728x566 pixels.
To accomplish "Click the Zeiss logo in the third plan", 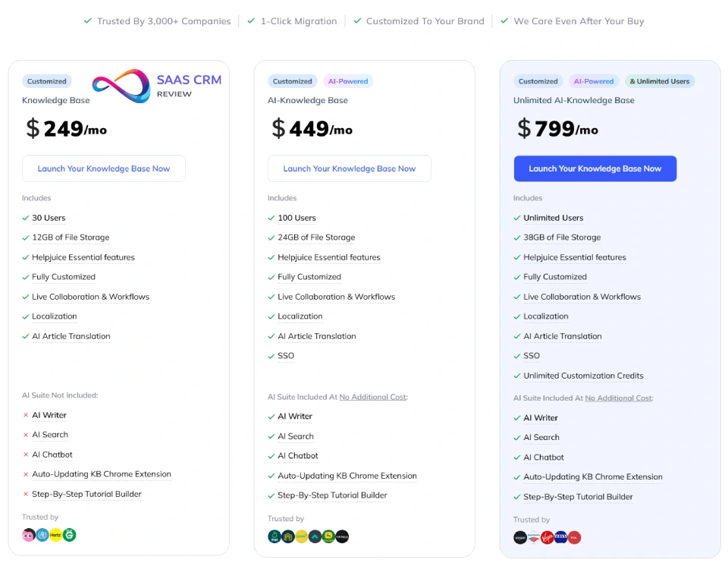I will point(561,538).
